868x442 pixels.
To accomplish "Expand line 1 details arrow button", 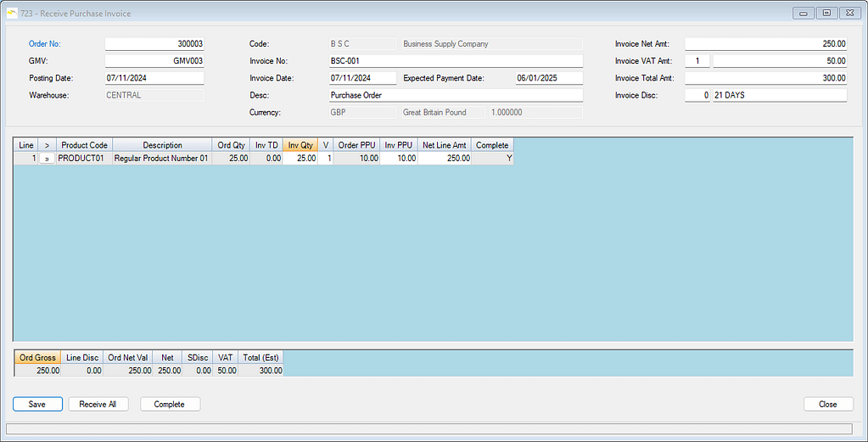I will [x=47, y=159].
